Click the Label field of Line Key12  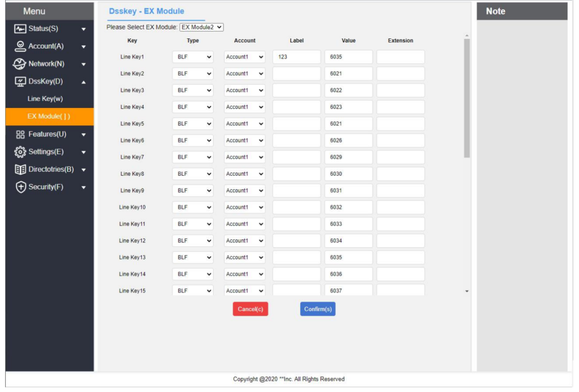click(x=296, y=241)
